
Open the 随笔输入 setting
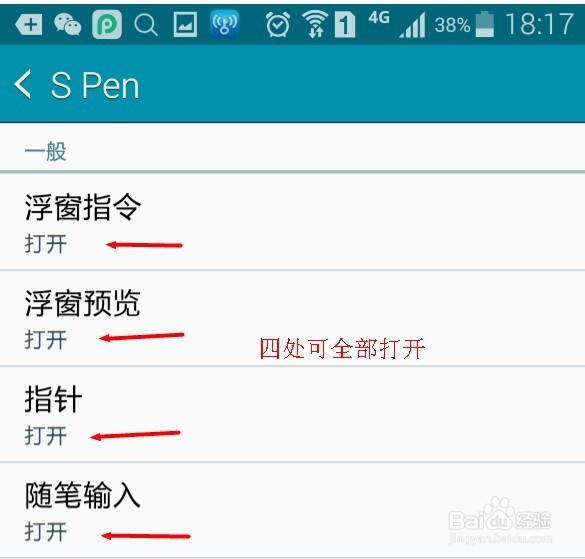pos(292,510)
